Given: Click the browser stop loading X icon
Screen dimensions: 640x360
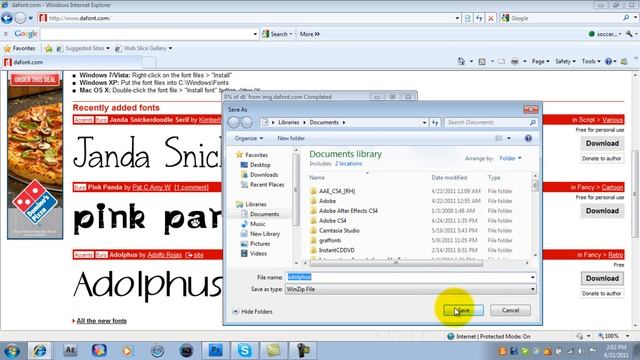Looking at the screenshot, I should 491,18.
